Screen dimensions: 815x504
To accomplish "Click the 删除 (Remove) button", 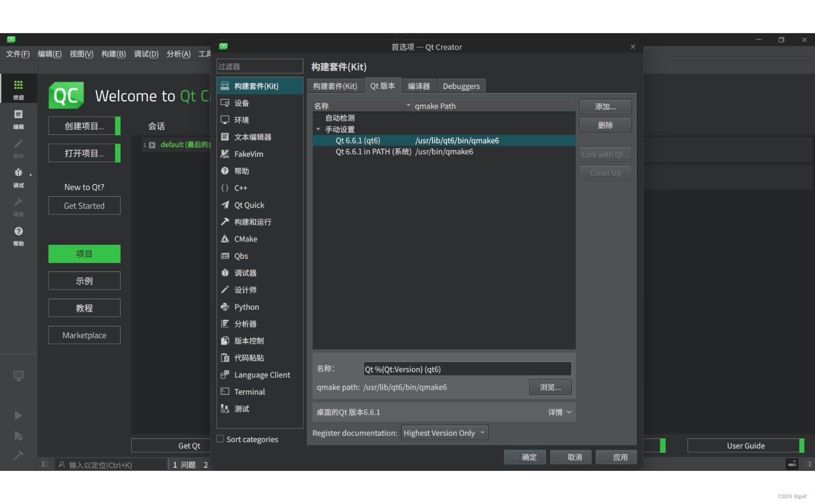I will coord(605,125).
